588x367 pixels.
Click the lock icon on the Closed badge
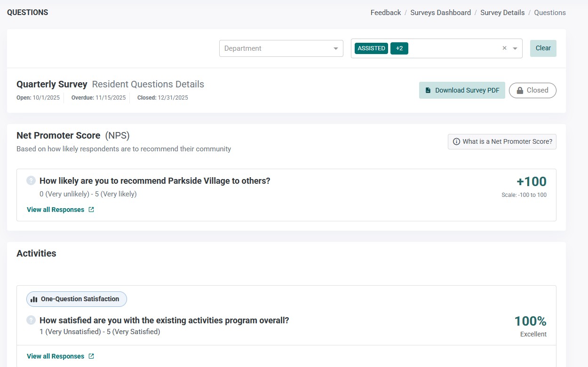coord(520,90)
